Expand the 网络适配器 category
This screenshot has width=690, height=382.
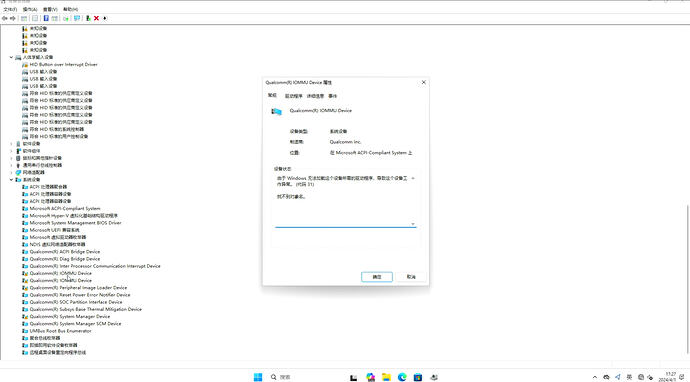(11, 173)
